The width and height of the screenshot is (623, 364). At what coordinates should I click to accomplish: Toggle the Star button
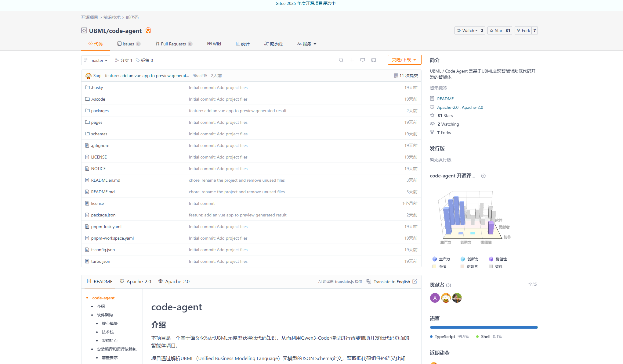pyautogui.click(x=496, y=30)
